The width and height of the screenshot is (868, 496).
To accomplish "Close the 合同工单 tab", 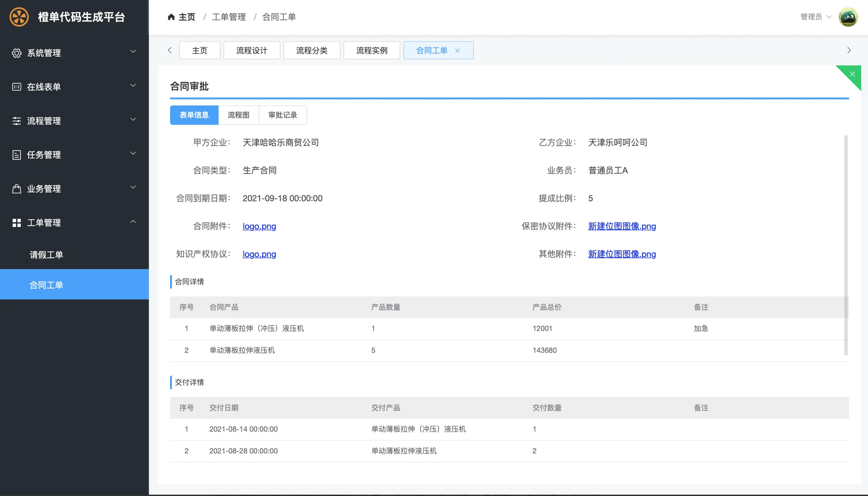I will tap(459, 50).
